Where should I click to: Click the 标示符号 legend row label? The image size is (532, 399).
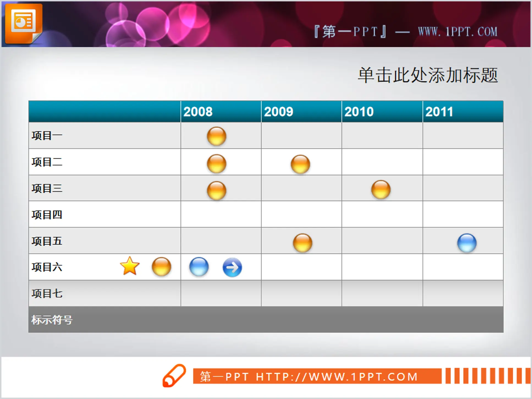tap(52, 320)
